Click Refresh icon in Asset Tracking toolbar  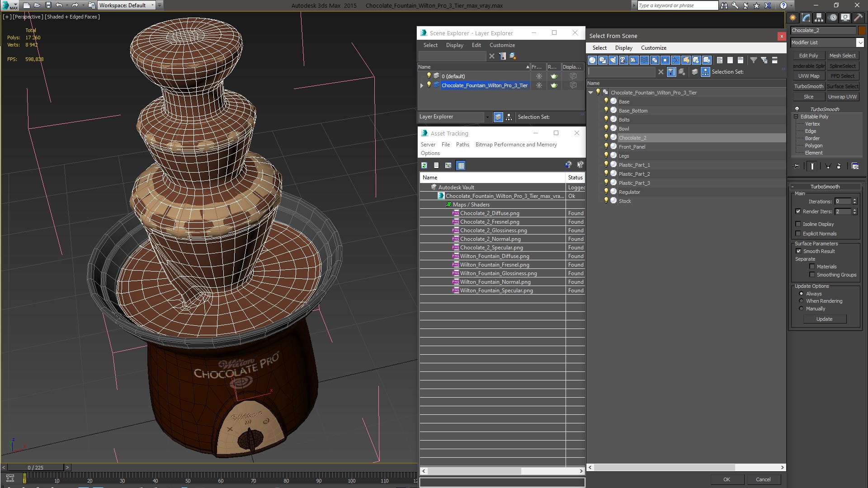425,165
